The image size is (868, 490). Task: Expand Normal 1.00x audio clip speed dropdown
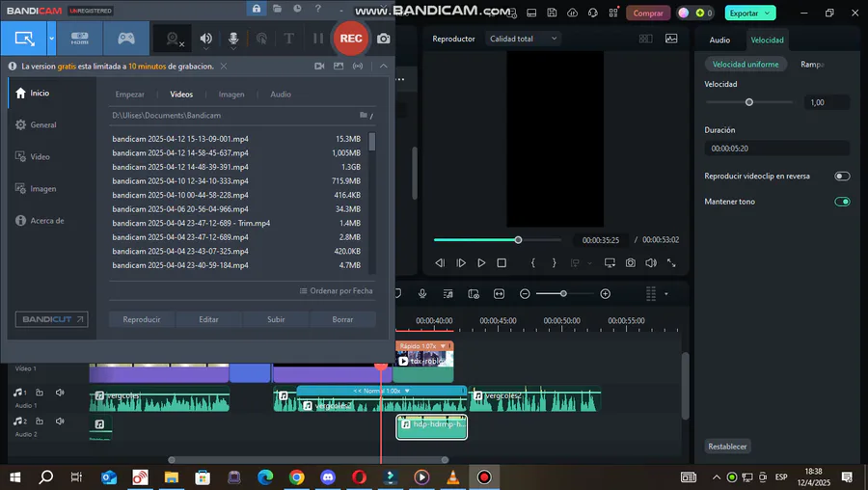coord(407,391)
